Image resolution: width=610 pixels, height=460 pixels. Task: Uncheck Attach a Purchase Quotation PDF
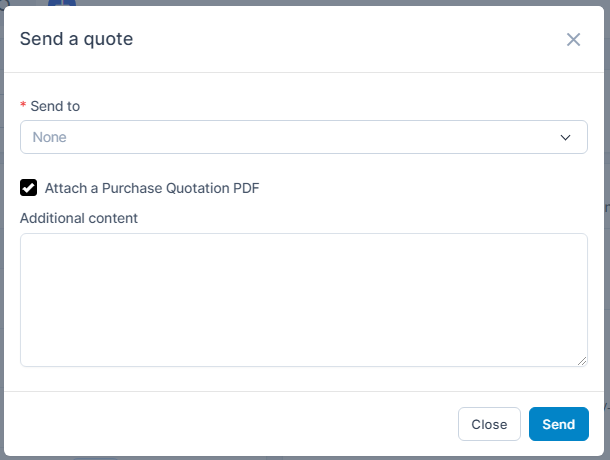(x=29, y=187)
